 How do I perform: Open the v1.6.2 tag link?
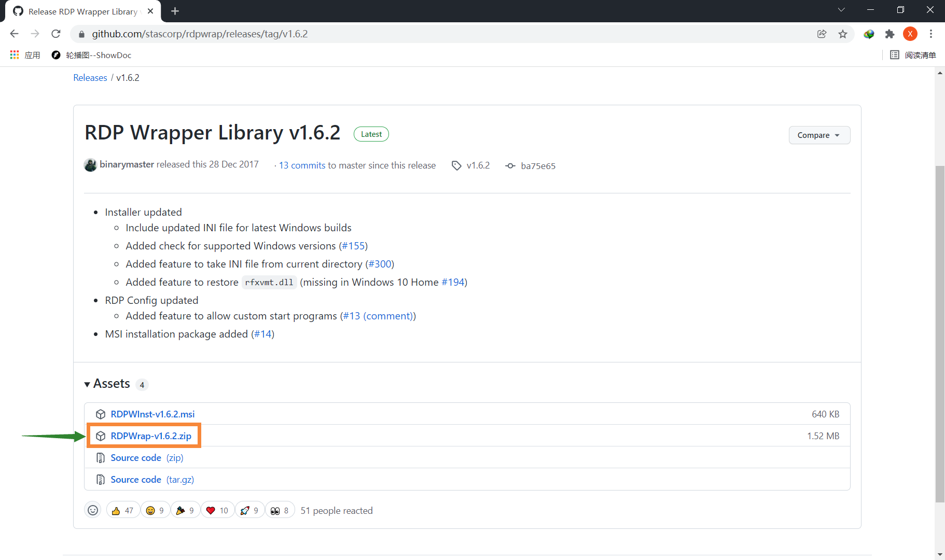click(470, 165)
